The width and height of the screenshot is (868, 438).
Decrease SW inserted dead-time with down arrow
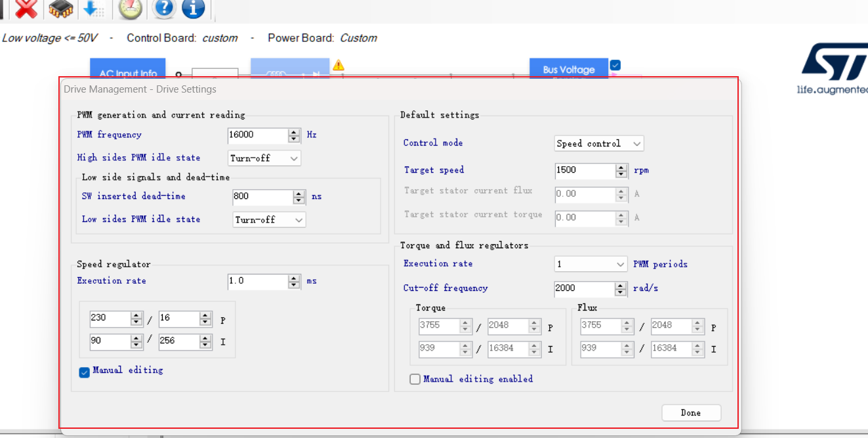click(299, 200)
